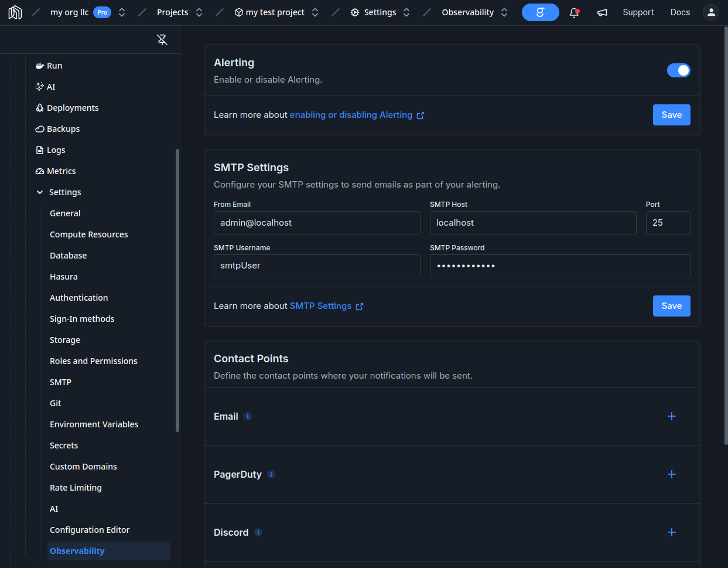Save the SMTP Settings
The image size is (728, 568).
pyautogui.click(x=671, y=306)
